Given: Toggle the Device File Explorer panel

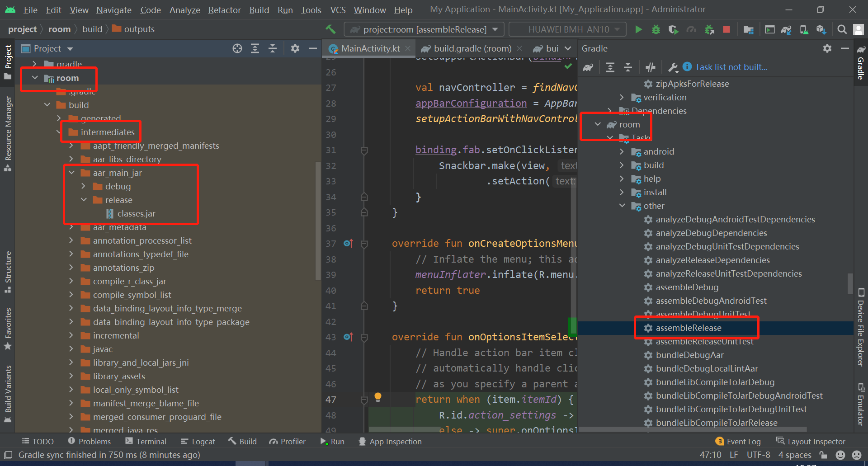Looking at the screenshot, I should (x=861, y=328).
